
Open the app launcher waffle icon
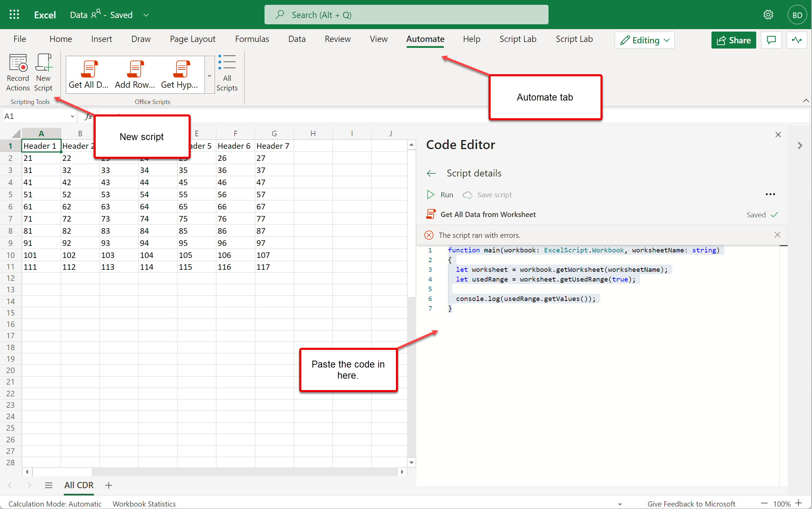(x=14, y=15)
